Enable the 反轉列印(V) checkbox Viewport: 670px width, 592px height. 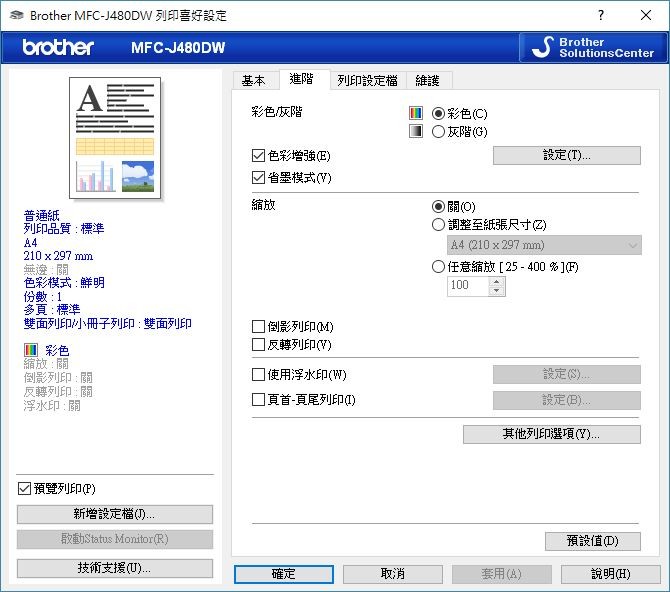[258, 345]
